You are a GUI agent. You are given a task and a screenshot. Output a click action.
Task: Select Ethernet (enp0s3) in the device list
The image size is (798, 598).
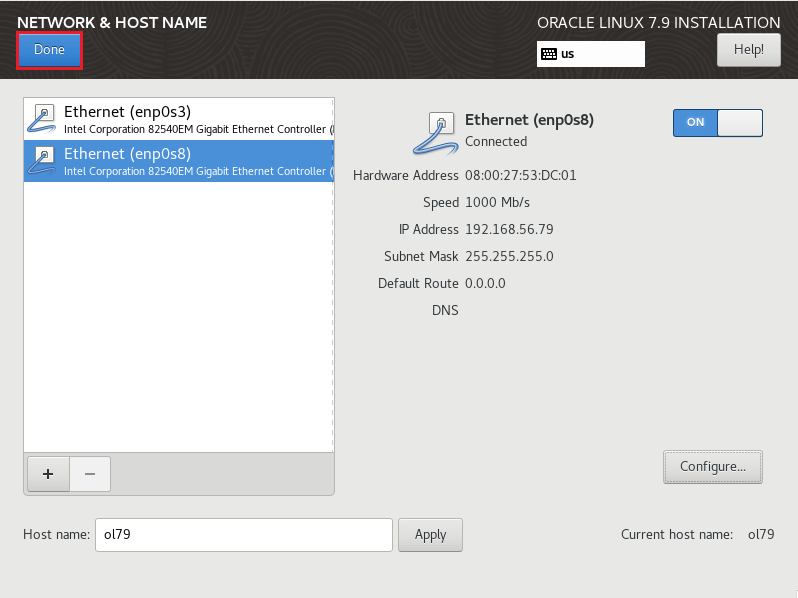click(x=179, y=119)
